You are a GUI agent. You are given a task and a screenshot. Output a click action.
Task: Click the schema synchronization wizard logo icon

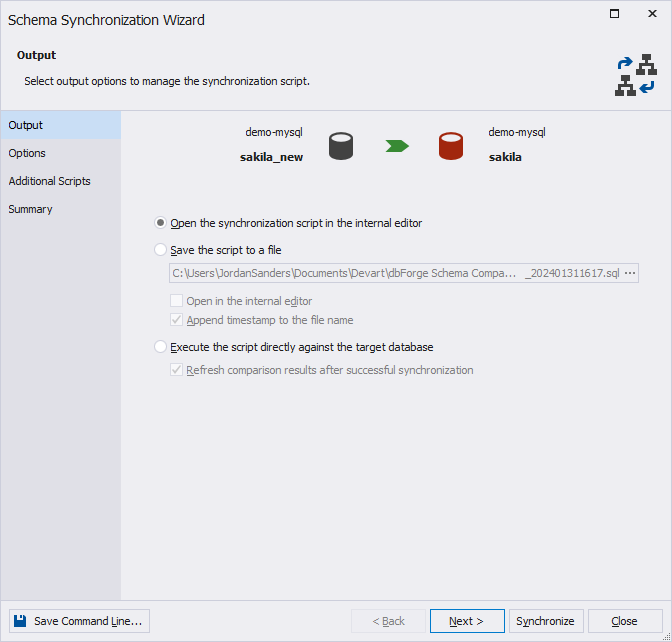636,75
